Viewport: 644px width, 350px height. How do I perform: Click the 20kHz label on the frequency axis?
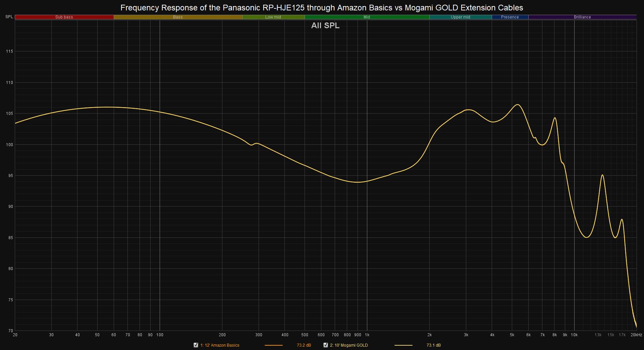click(636, 335)
